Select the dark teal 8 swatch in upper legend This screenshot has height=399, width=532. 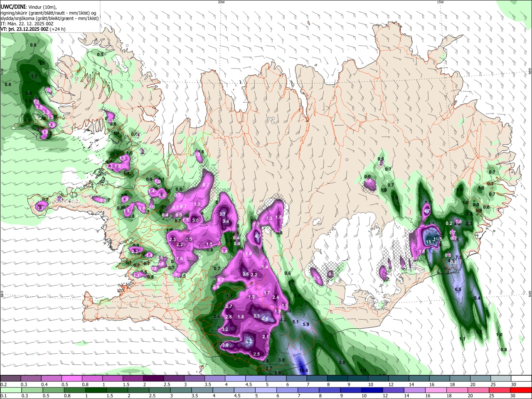(x=337, y=379)
